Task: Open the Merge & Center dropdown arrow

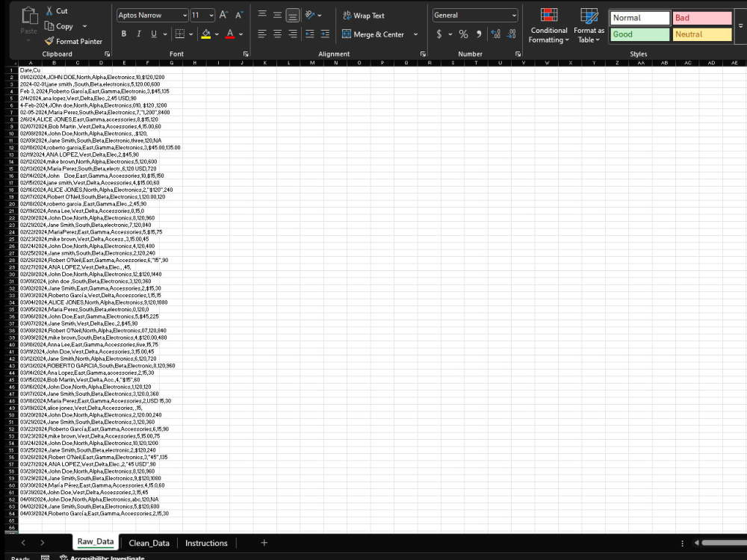Action: pyautogui.click(x=415, y=34)
